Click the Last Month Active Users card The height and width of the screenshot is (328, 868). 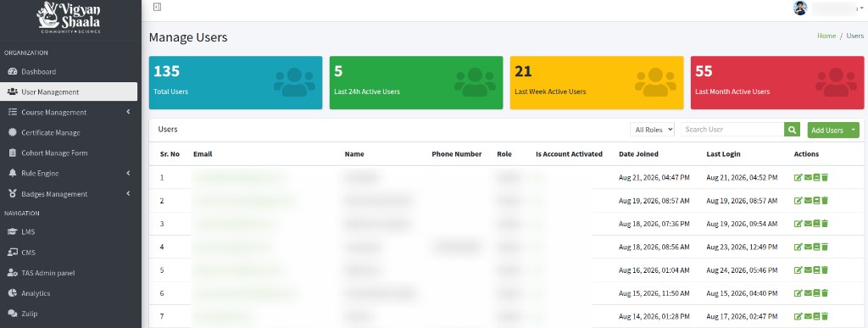777,82
